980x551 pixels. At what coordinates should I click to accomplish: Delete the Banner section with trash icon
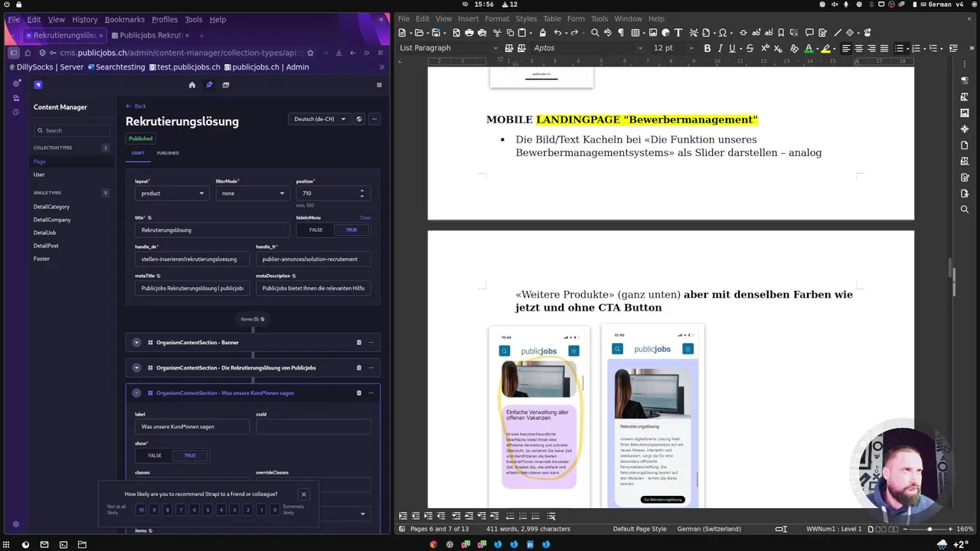click(359, 342)
